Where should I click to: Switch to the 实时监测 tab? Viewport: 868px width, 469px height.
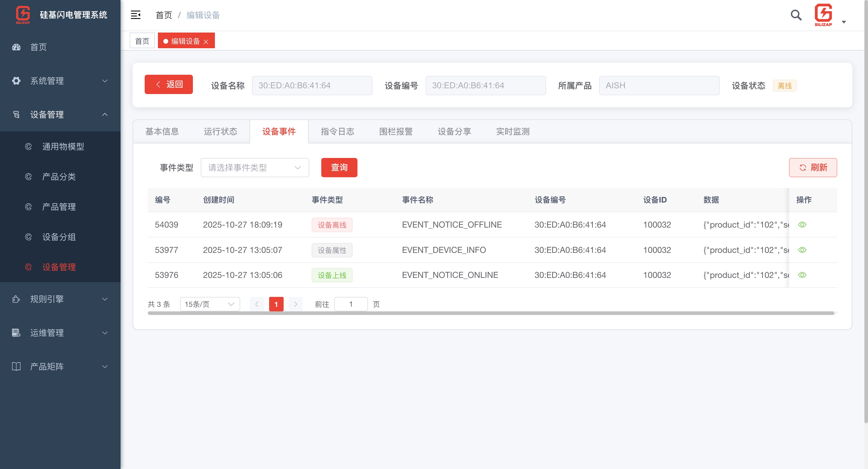coord(512,131)
